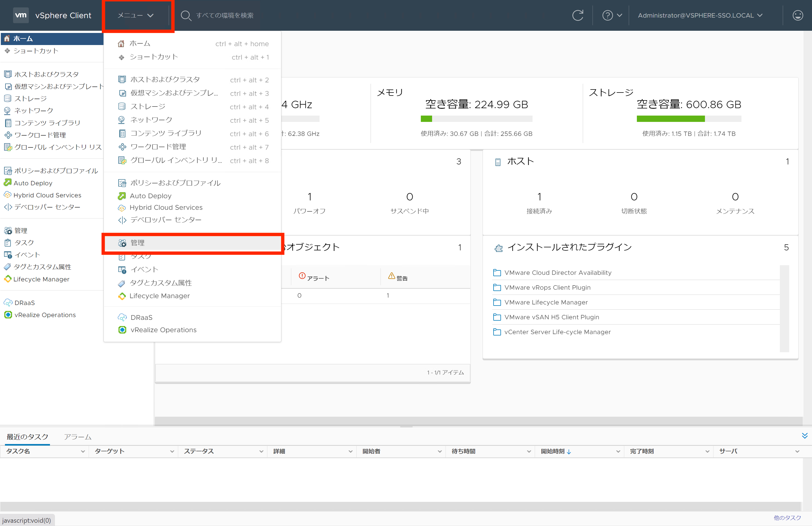Expand the Administrator@VSPHERE-SSO.LOCAL user menu

(700, 15)
